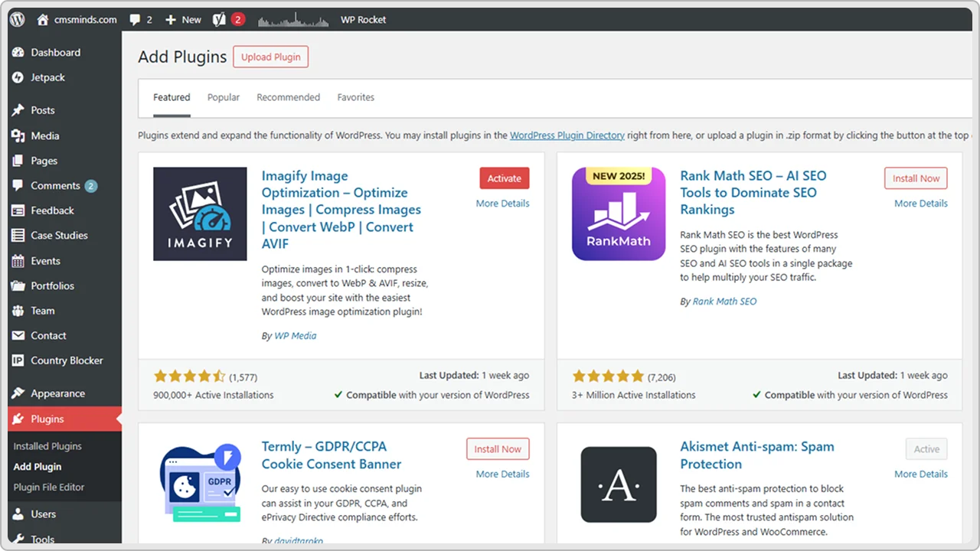Click the Comments speech bubble sidebar icon
This screenshot has height=551, width=980.
tap(18, 186)
